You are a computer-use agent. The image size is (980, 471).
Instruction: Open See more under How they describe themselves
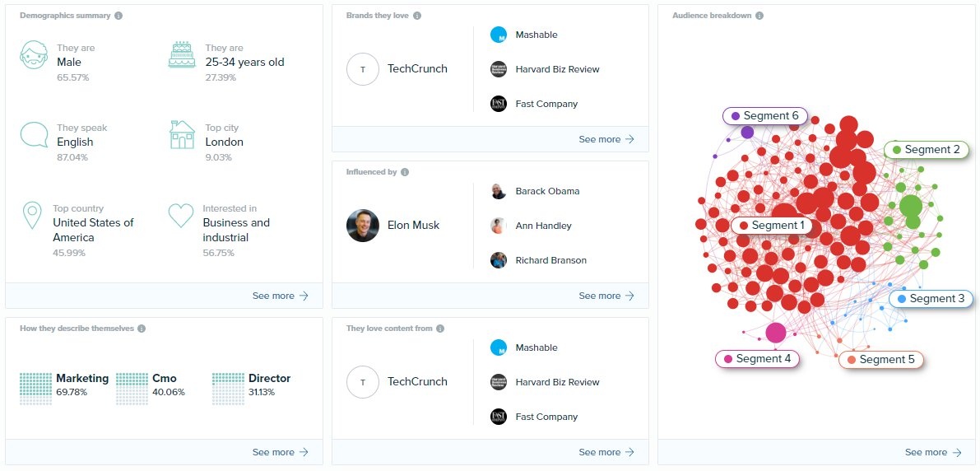(x=281, y=452)
